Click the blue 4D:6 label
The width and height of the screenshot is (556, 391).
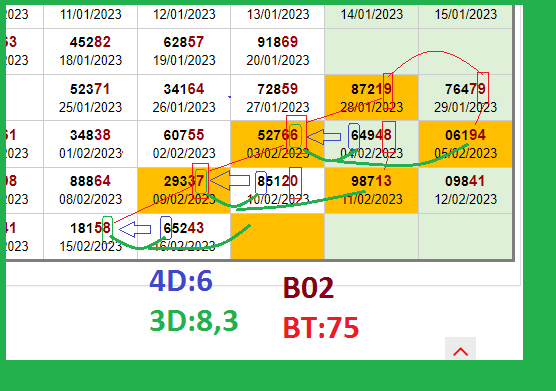(x=181, y=281)
